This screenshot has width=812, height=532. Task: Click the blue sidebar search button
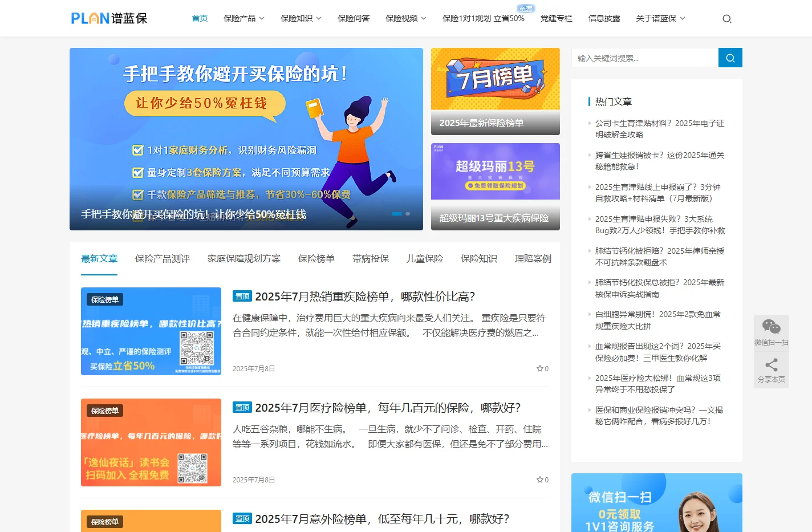click(730, 58)
